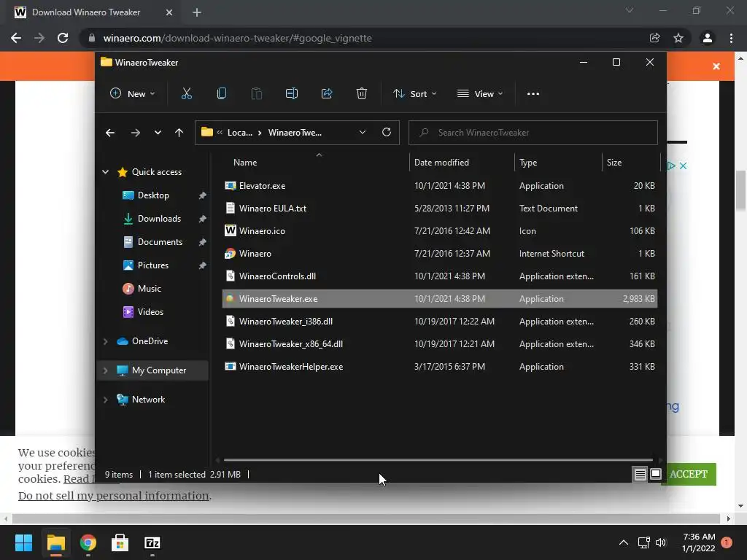This screenshot has height=560, width=747.
Task: Go up one folder level
Action: (179, 133)
